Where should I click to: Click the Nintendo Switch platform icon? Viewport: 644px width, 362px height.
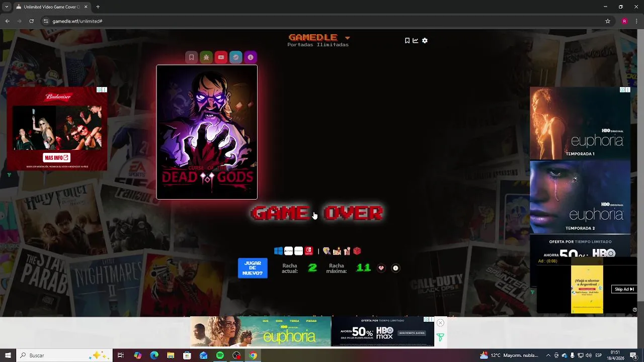tap(308, 251)
